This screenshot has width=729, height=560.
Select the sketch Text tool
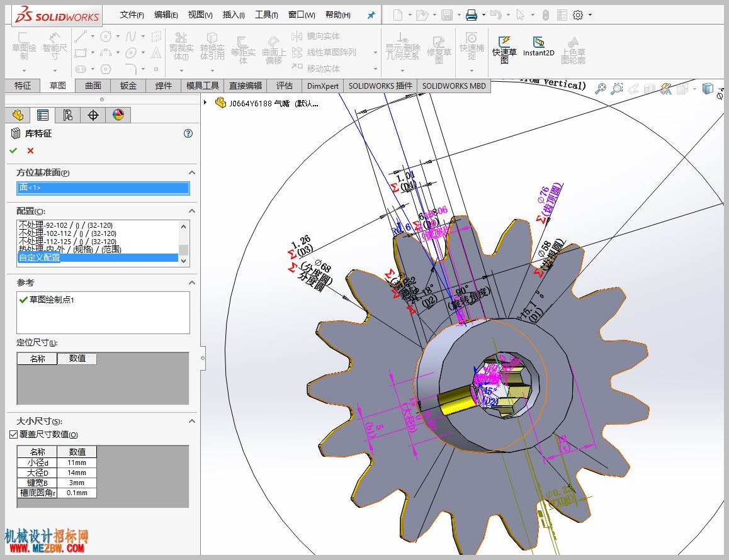coord(156,52)
